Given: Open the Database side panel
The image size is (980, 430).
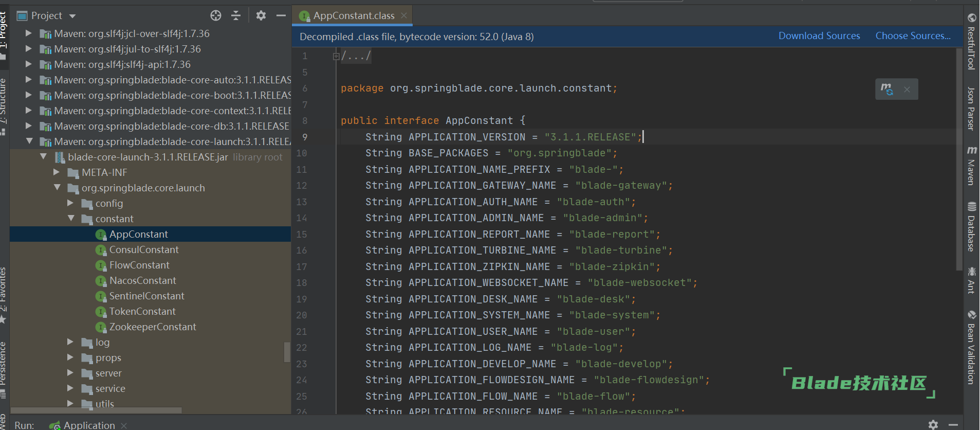Looking at the screenshot, I should click(971, 227).
